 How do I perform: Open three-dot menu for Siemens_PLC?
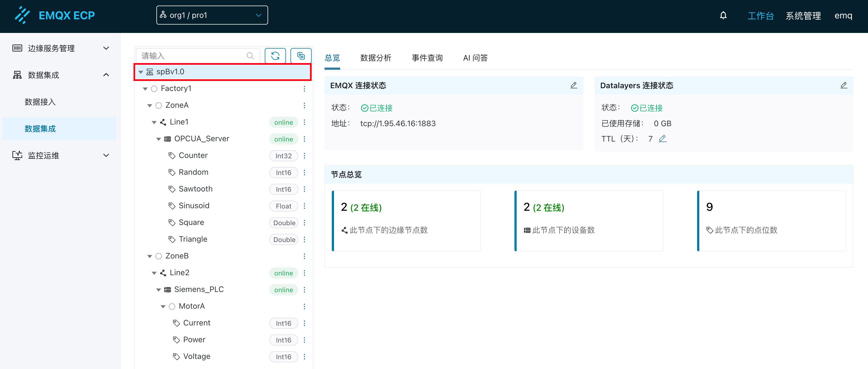click(x=304, y=289)
